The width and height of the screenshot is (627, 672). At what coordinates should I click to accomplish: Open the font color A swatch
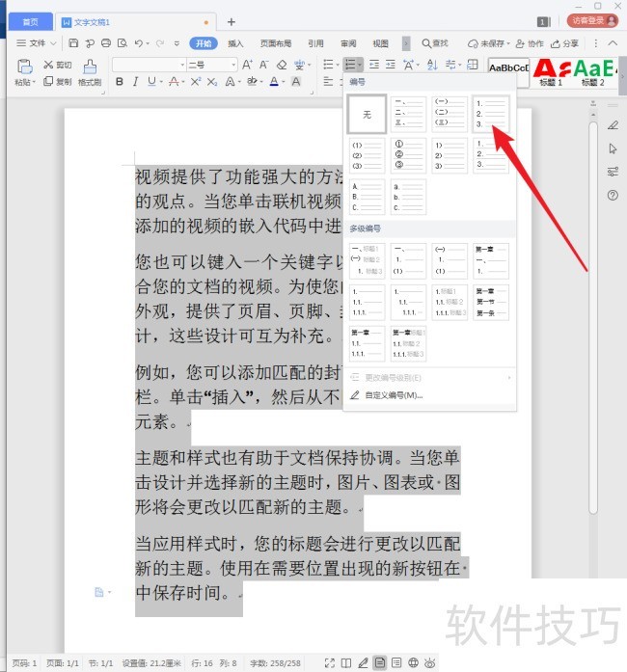(x=274, y=81)
